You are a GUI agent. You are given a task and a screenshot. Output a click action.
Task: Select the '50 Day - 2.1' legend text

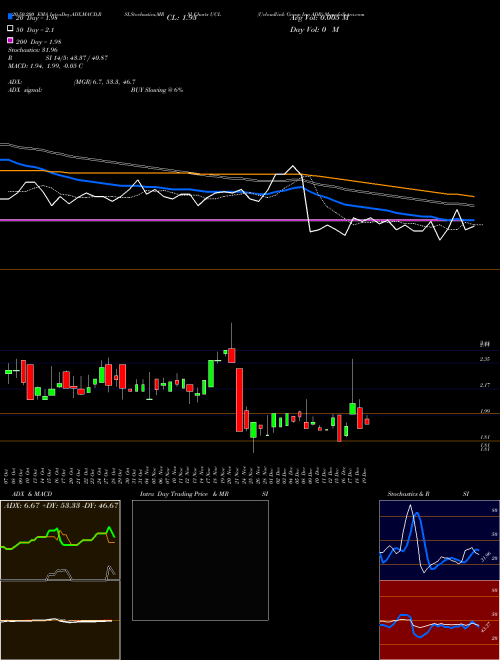tap(35, 30)
